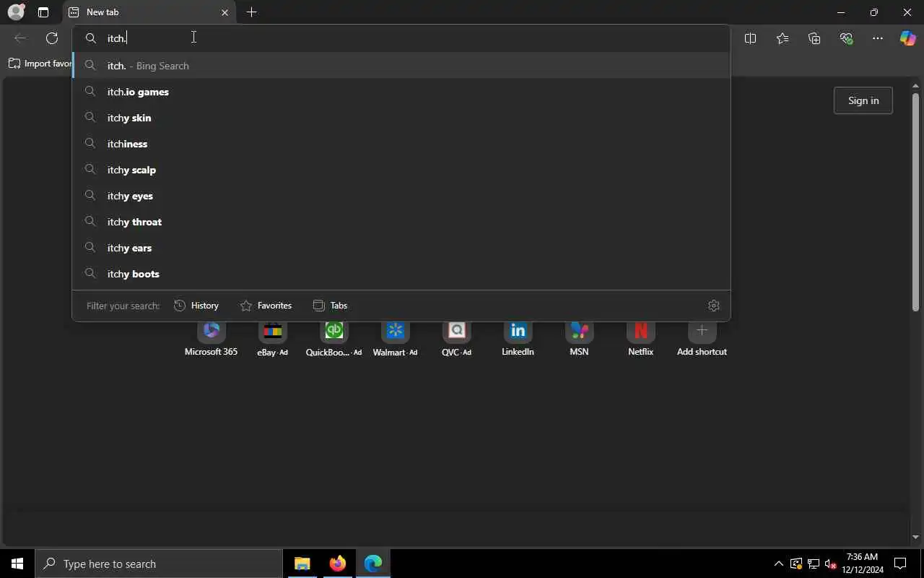Screen dimensions: 924x578
Task: Pick the 'itchy ears' suggestion
Action: (401, 248)
